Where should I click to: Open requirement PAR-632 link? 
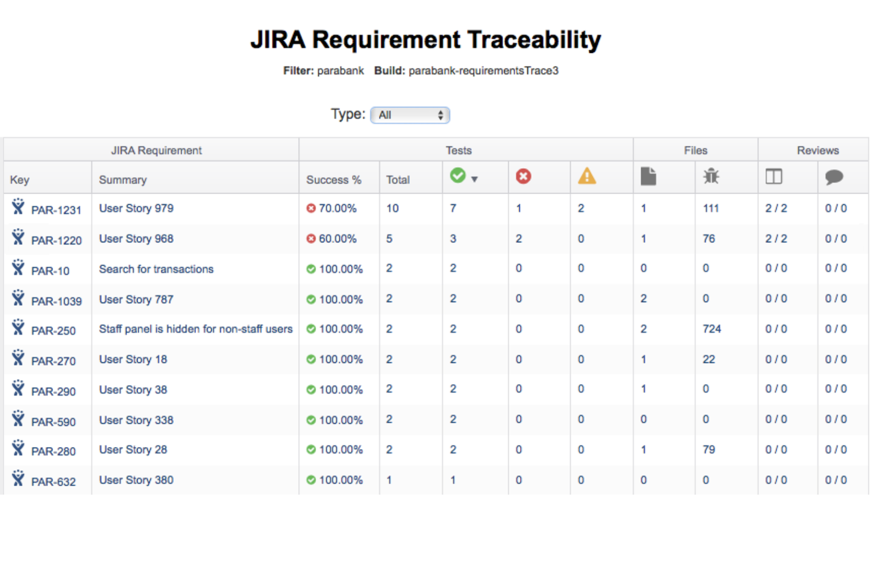pyautogui.click(x=53, y=482)
